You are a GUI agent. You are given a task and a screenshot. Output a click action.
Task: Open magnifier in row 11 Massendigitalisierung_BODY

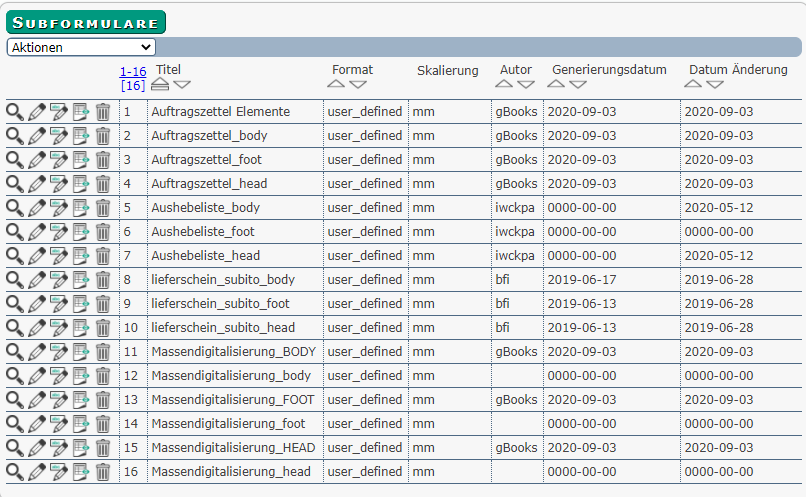pos(14,352)
